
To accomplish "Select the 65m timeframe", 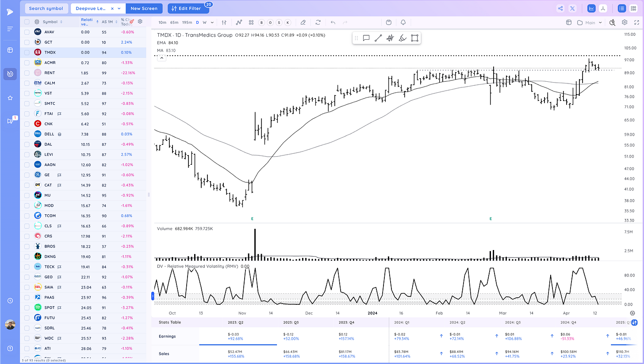I will (x=174, y=23).
